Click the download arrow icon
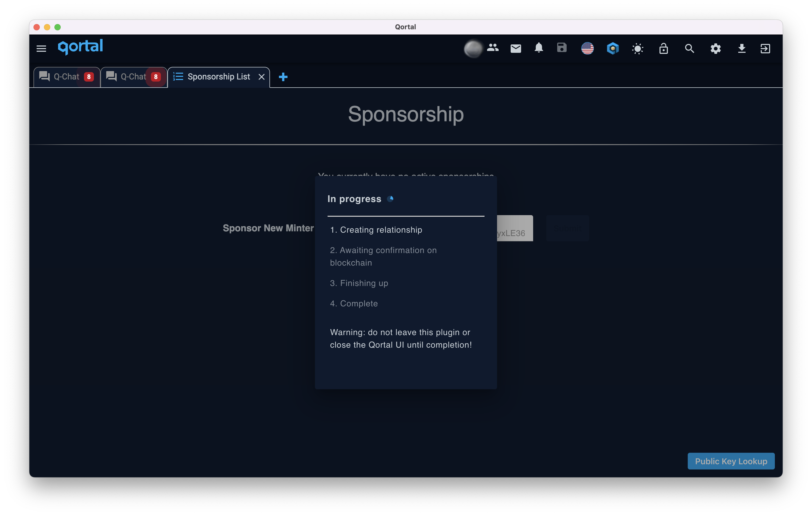The height and width of the screenshot is (516, 812). tap(742, 49)
